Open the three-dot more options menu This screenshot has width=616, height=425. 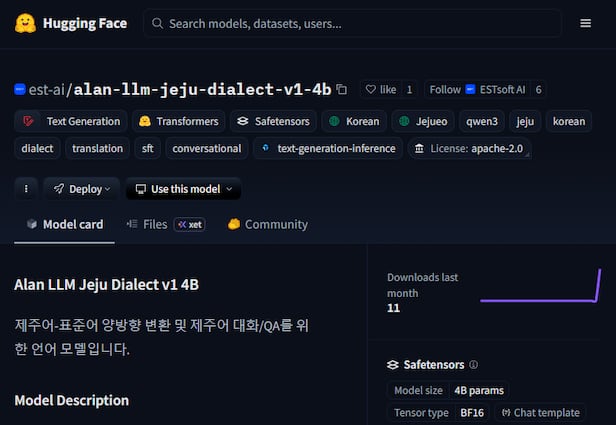tap(26, 188)
